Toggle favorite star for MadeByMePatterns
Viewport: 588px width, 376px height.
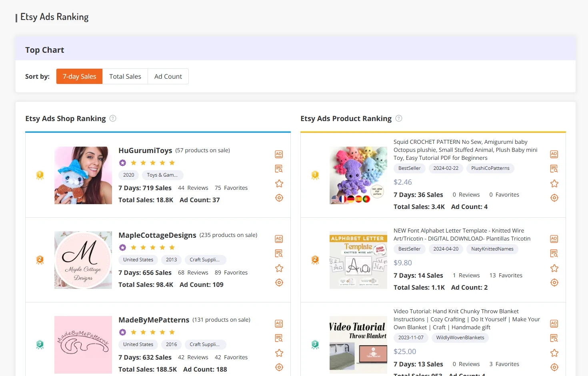pos(279,353)
